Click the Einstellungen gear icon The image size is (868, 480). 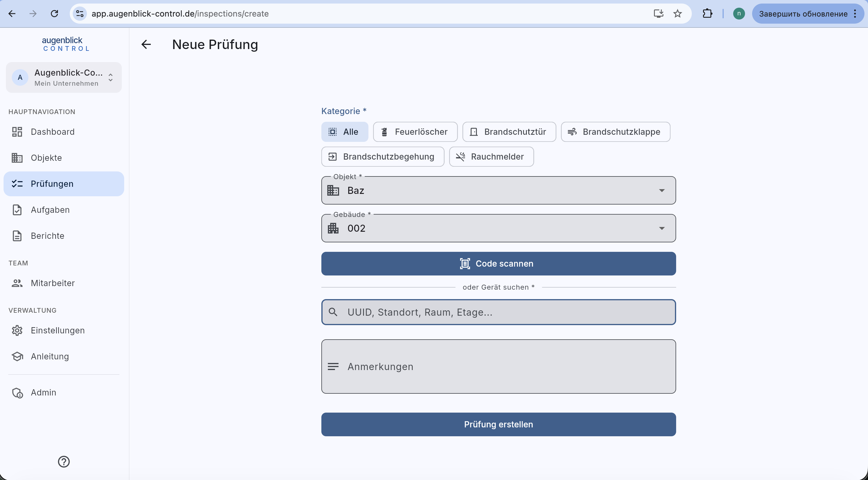point(17,330)
